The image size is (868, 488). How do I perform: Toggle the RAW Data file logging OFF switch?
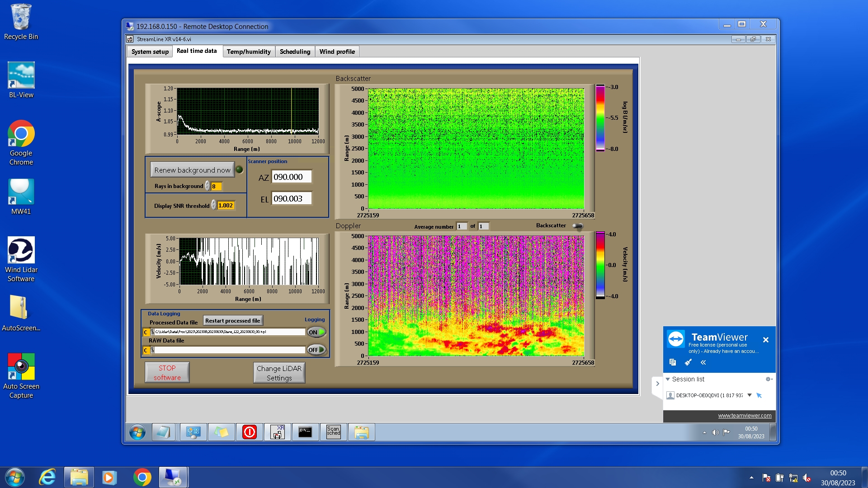316,350
